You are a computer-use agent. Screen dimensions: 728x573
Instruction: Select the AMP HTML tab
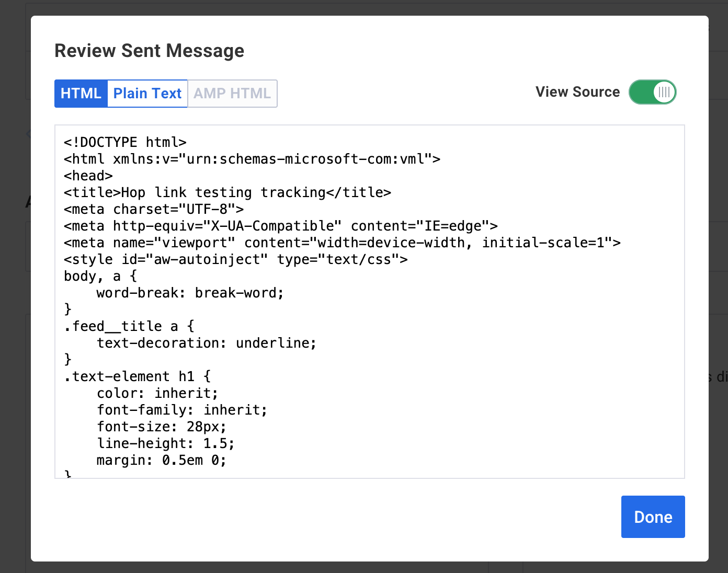pyautogui.click(x=232, y=94)
